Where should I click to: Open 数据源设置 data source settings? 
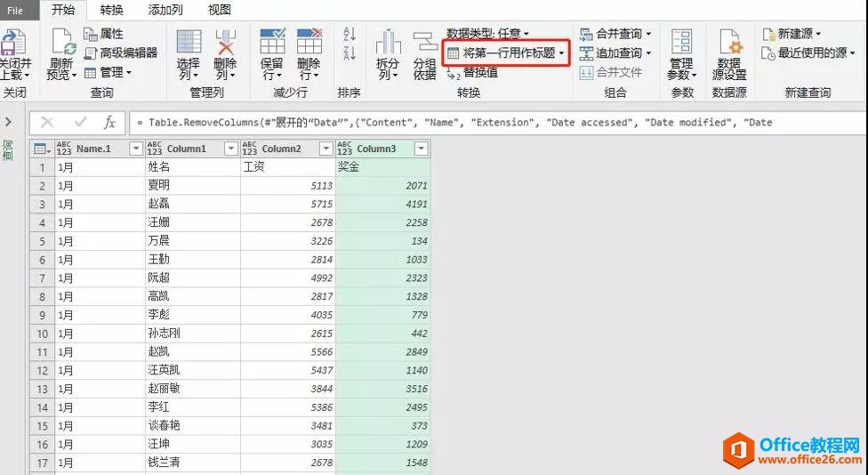pyautogui.click(x=729, y=54)
